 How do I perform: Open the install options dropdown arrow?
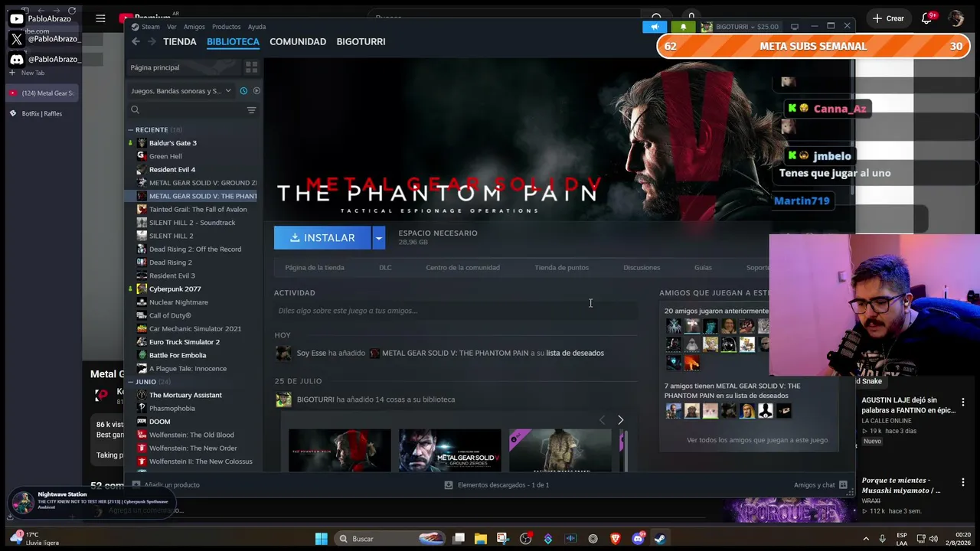click(x=378, y=238)
